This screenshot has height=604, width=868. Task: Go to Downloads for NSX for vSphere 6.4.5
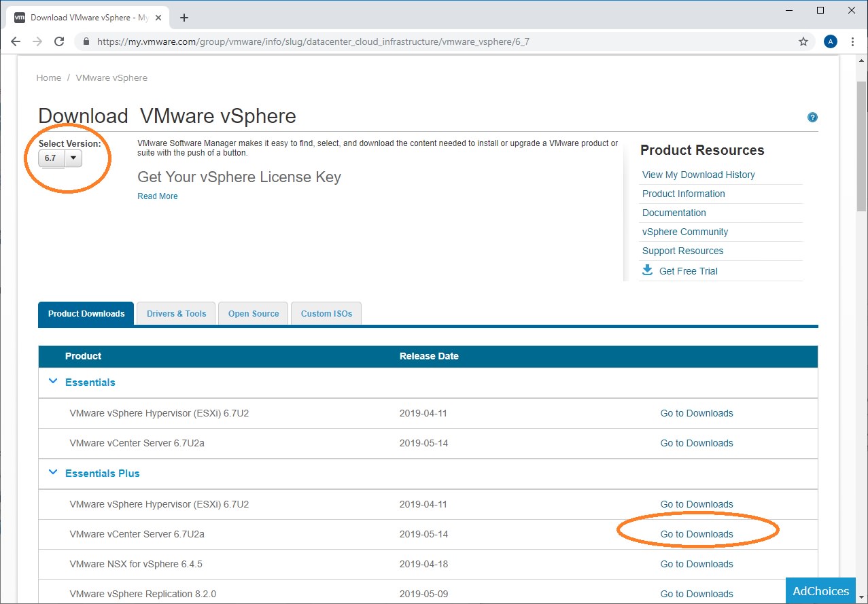[x=697, y=564]
